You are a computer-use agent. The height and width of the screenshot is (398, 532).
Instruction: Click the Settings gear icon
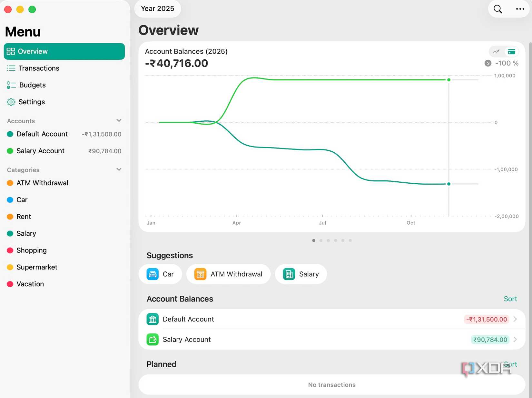[11, 102]
